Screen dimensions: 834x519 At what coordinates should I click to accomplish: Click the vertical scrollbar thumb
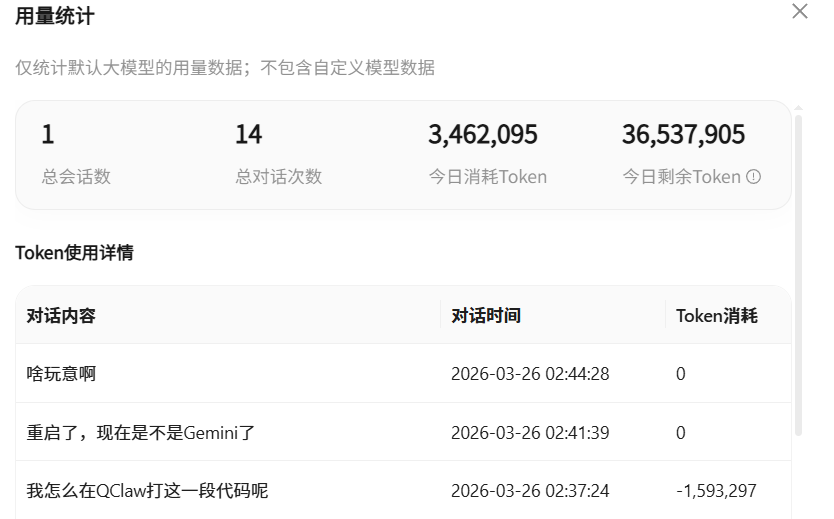click(x=798, y=275)
